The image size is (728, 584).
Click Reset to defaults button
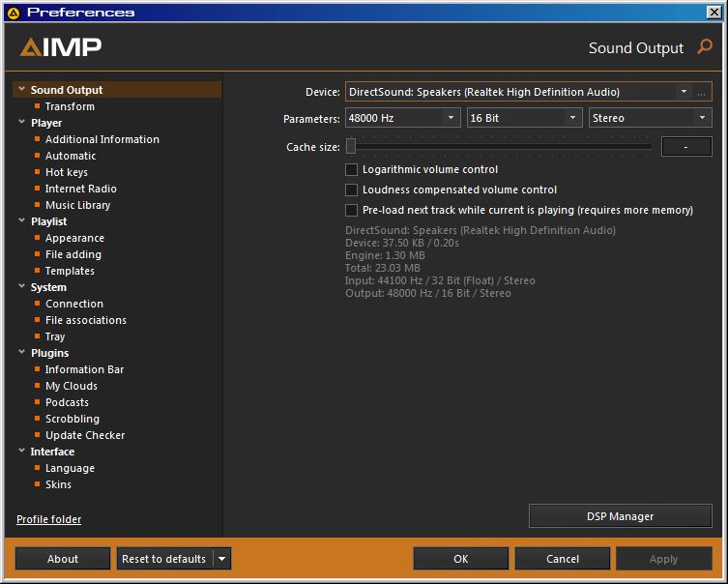click(164, 559)
